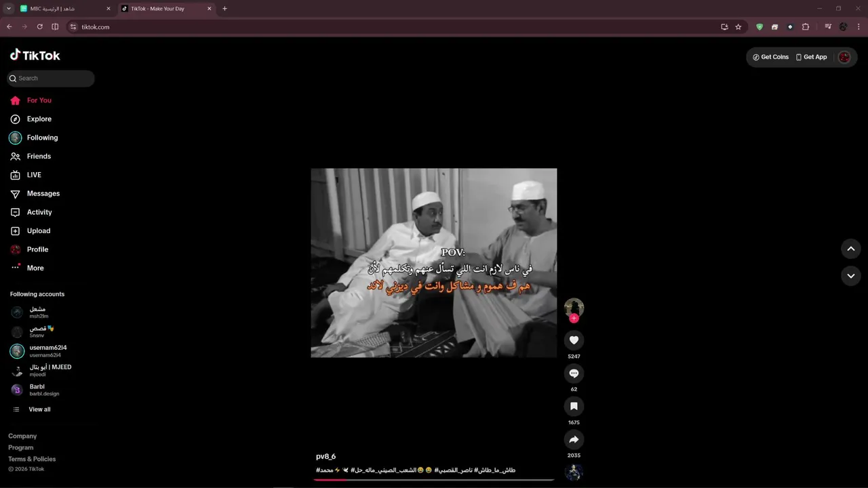Open the video's sound disc thumbnail
This screenshot has width=868, height=488.
tap(574, 472)
